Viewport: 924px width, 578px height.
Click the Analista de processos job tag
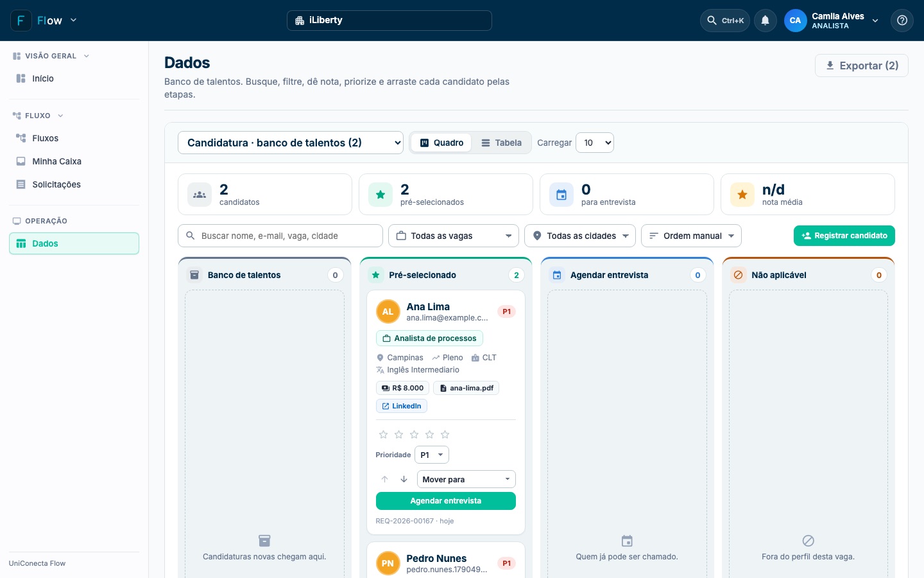coord(429,338)
